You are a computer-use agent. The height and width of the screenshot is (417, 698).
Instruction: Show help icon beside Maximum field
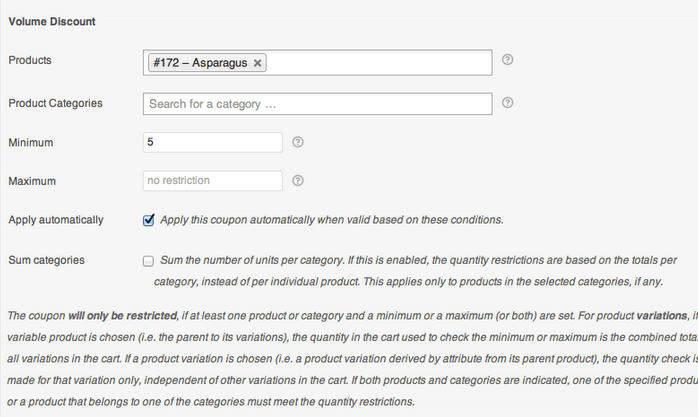[298, 181]
